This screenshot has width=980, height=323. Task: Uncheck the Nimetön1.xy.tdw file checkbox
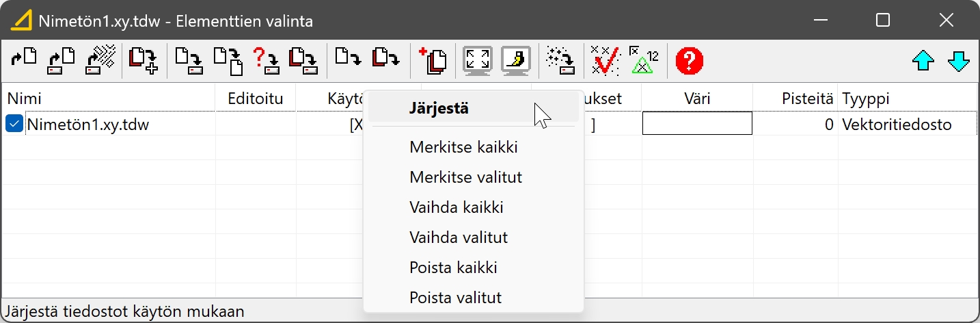14,124
